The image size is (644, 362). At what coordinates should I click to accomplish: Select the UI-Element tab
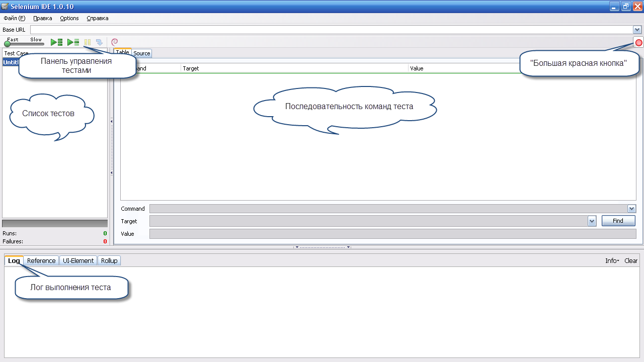[78, 260]
